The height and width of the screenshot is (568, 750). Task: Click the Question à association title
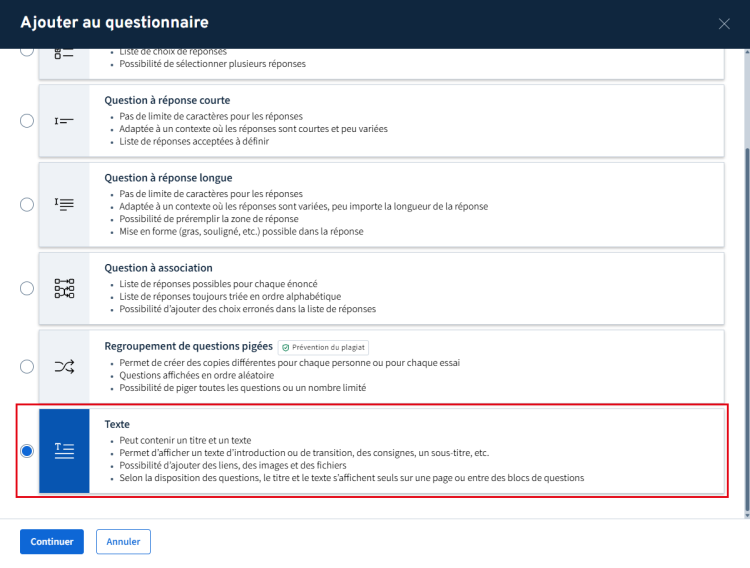[x=158, y=268]
